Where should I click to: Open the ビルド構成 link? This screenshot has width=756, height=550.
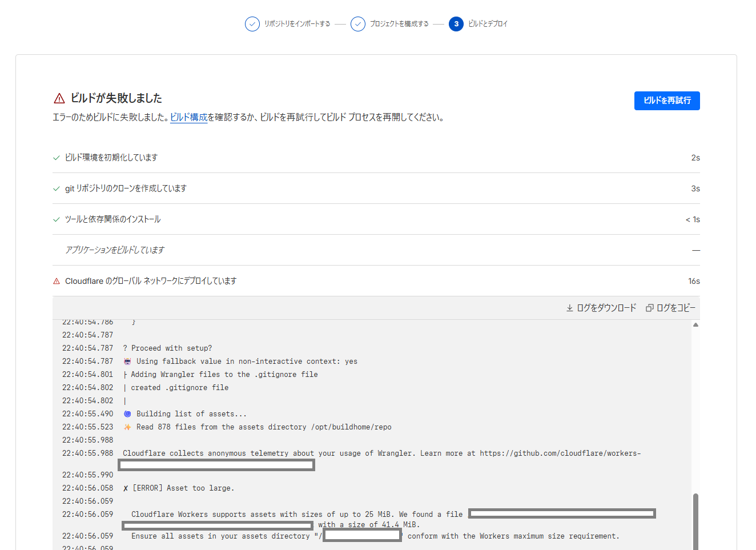pos(189,117)
